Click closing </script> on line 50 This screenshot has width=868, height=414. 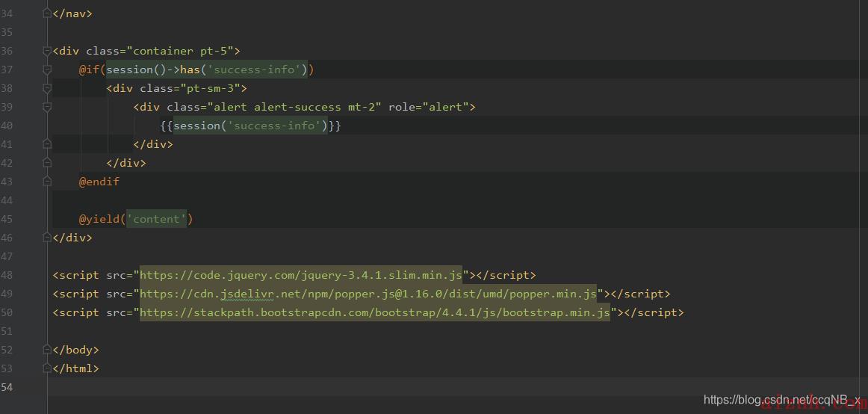pyautogui.click(x=654, y=312)
